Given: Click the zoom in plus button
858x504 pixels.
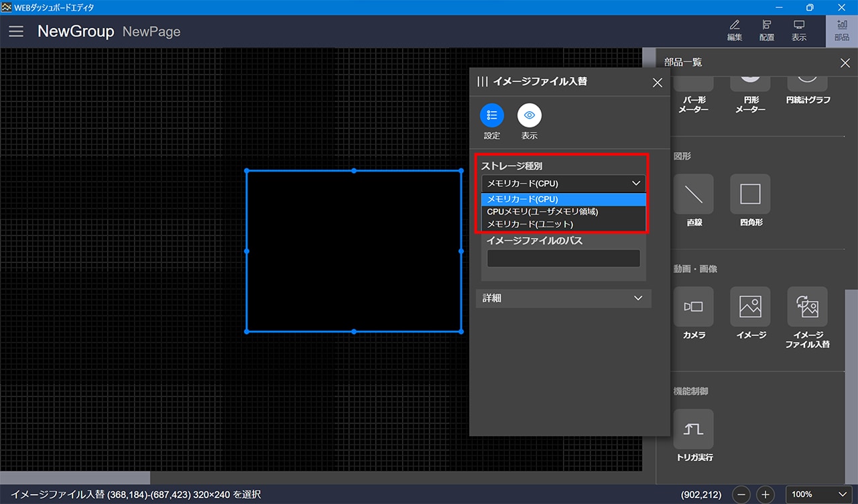Looking at the screenshot, I should 765,495.
